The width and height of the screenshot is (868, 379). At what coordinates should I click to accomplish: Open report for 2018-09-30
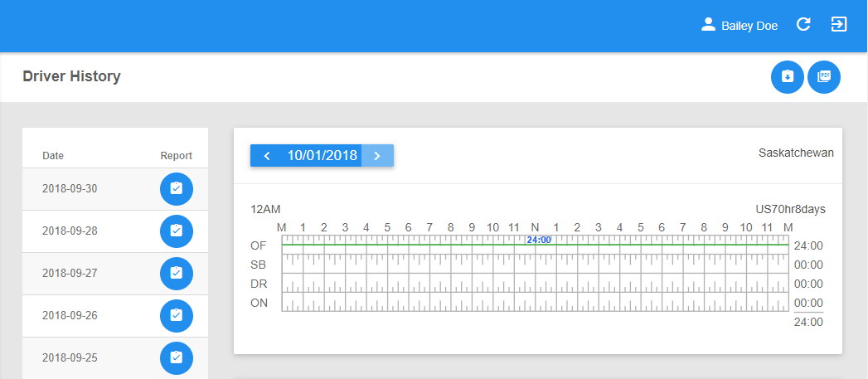point(176,189)
